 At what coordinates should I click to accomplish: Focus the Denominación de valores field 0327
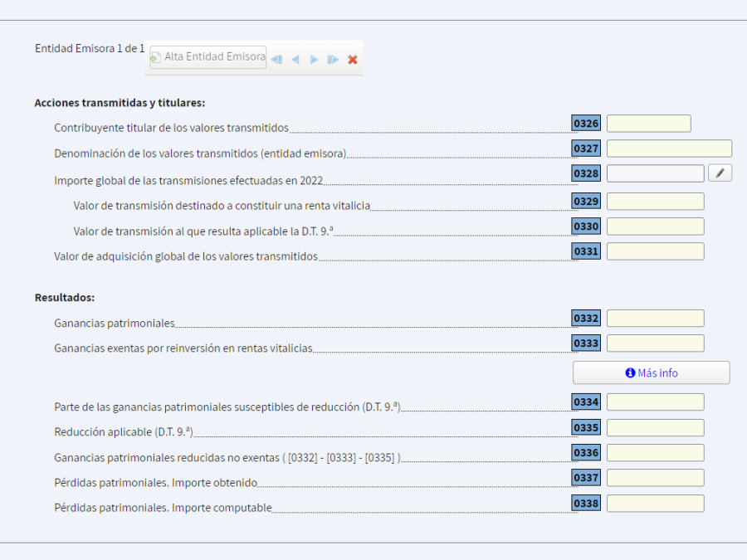click(669, 149)
